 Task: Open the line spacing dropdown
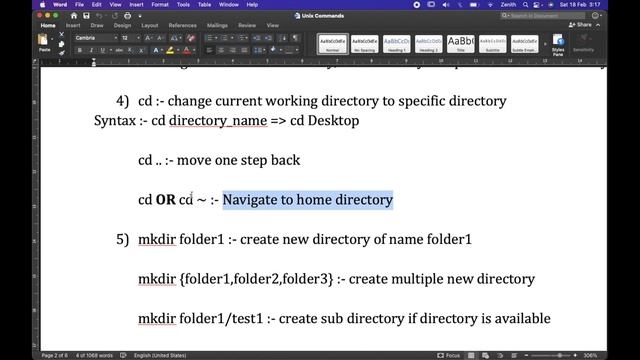[264, 50]
